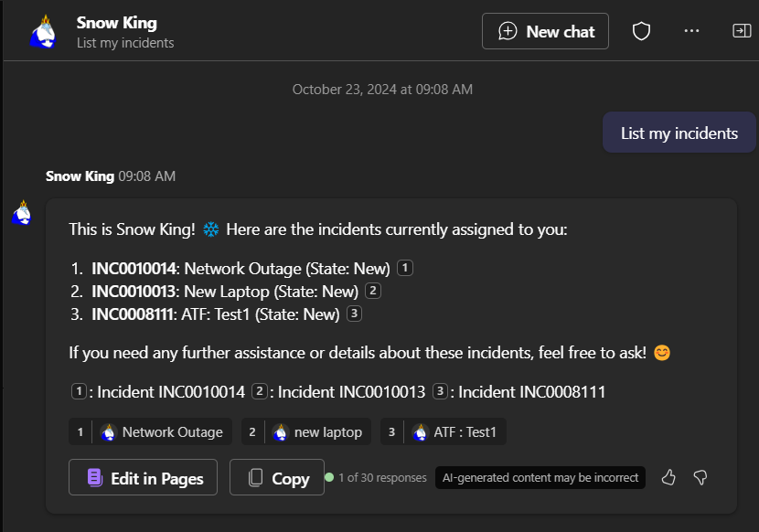Click the AI-generated content may be incorrect label
This screenshot has width=759, height=532.
click(x=540, y=478)
